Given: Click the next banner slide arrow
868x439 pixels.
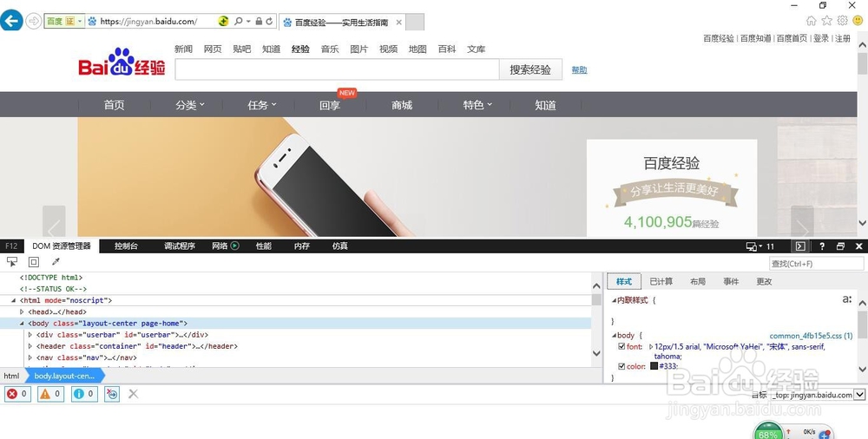Looking at the screenshot, I should pos(801,221).
